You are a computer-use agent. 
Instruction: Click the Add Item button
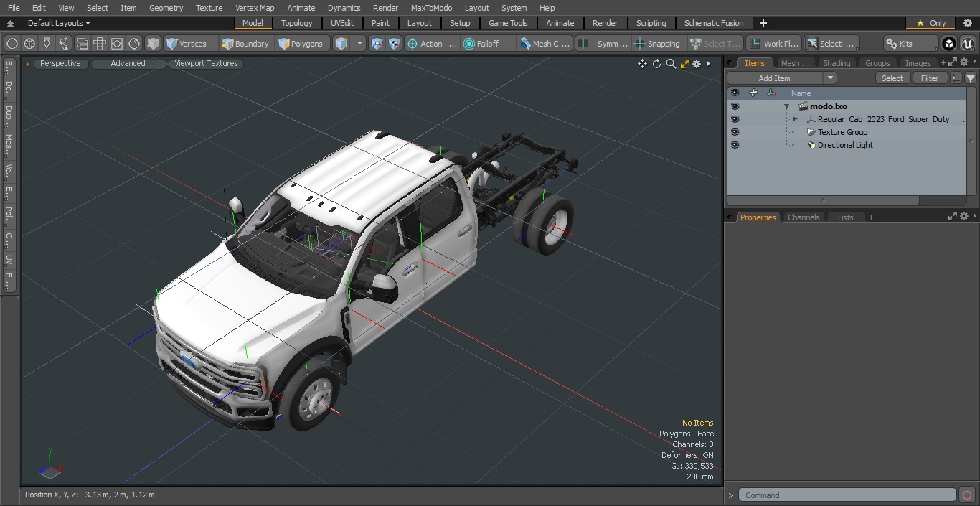(x=775, y=78)
